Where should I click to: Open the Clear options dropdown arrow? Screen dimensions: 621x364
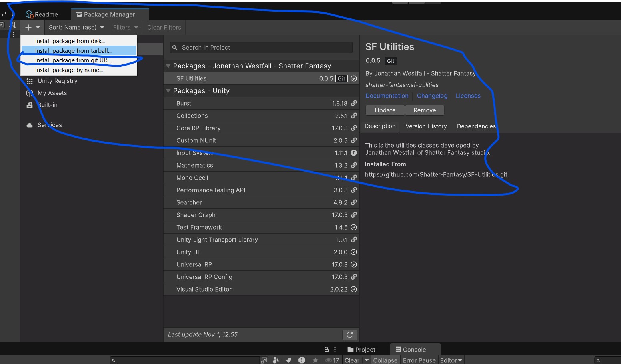367,360
